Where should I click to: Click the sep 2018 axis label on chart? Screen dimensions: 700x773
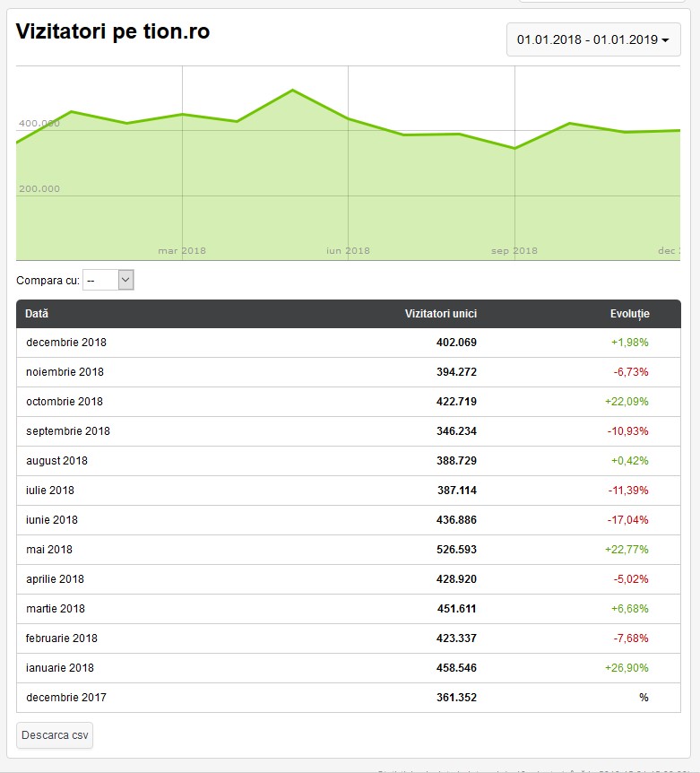514,251
